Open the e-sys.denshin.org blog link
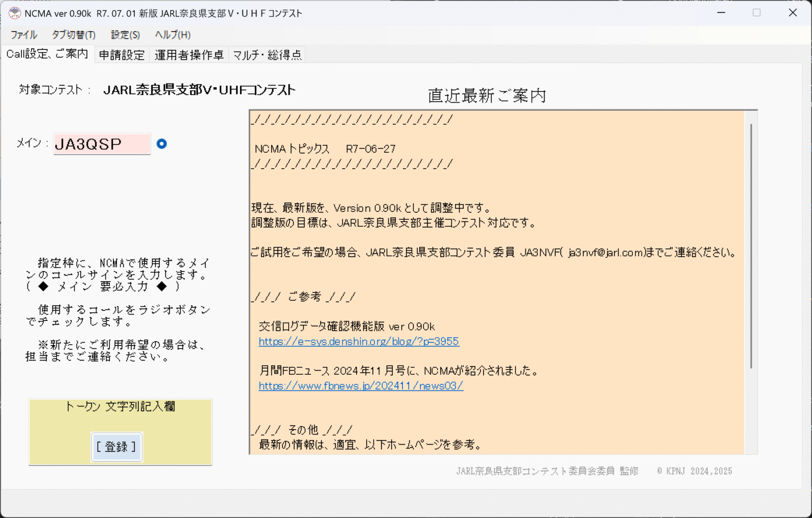 coord(359,341)
